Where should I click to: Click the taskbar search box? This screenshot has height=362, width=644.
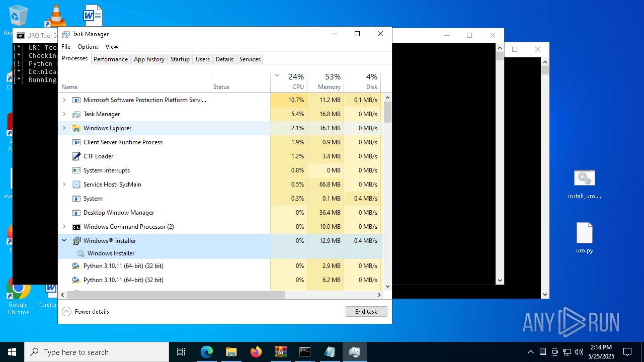point(97,352)
